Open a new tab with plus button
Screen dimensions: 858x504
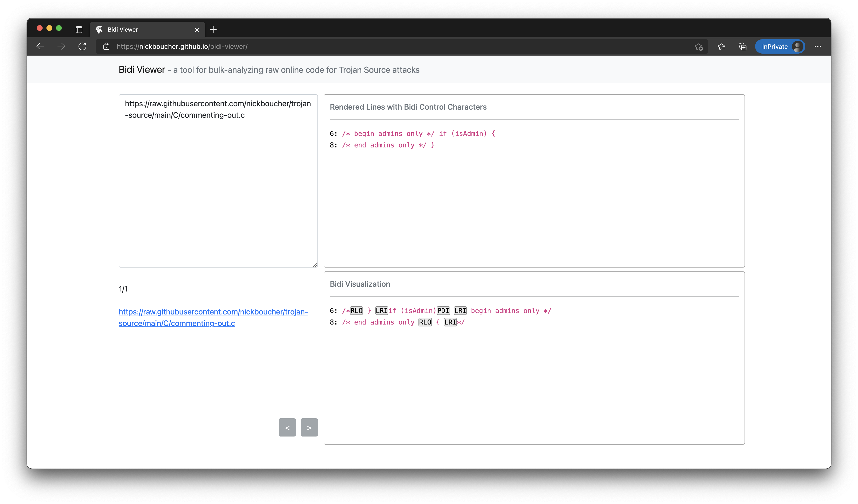point(214,30)
